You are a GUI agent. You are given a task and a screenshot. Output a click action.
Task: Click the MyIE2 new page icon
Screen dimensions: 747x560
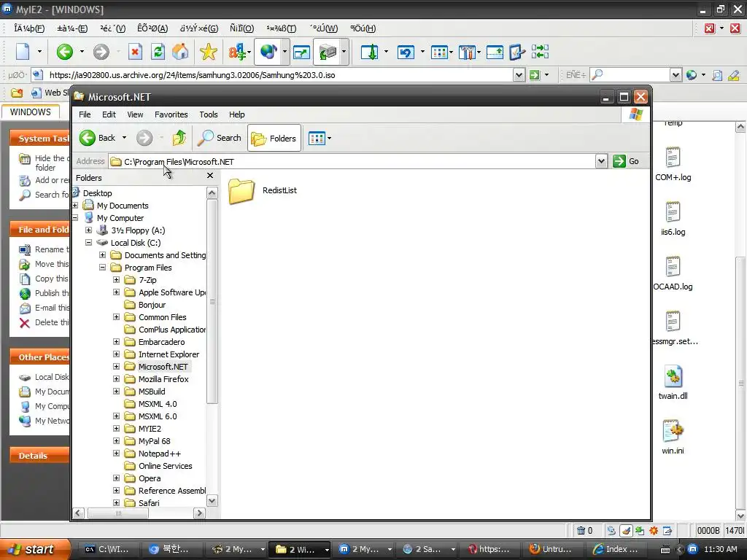23,52
